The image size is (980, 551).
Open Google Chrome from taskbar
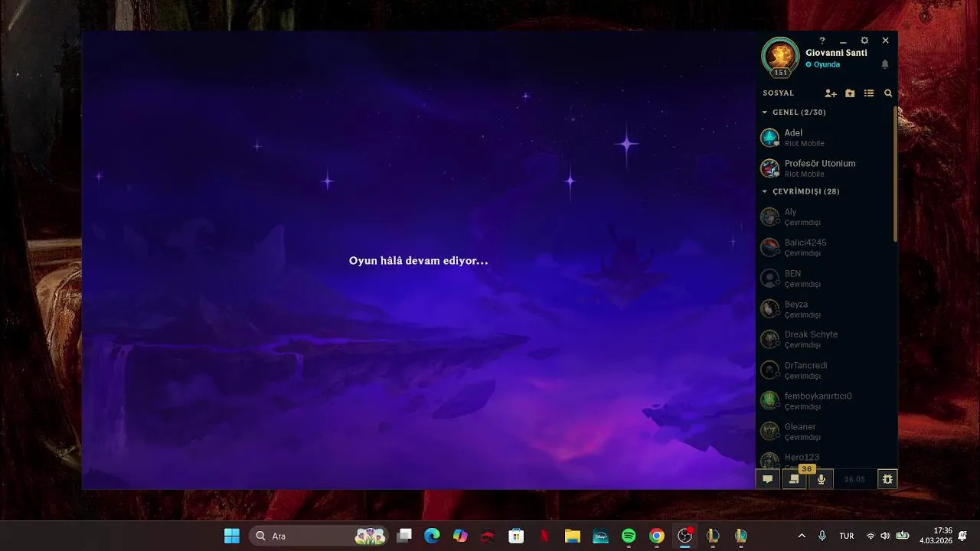(x=657, y=536)
